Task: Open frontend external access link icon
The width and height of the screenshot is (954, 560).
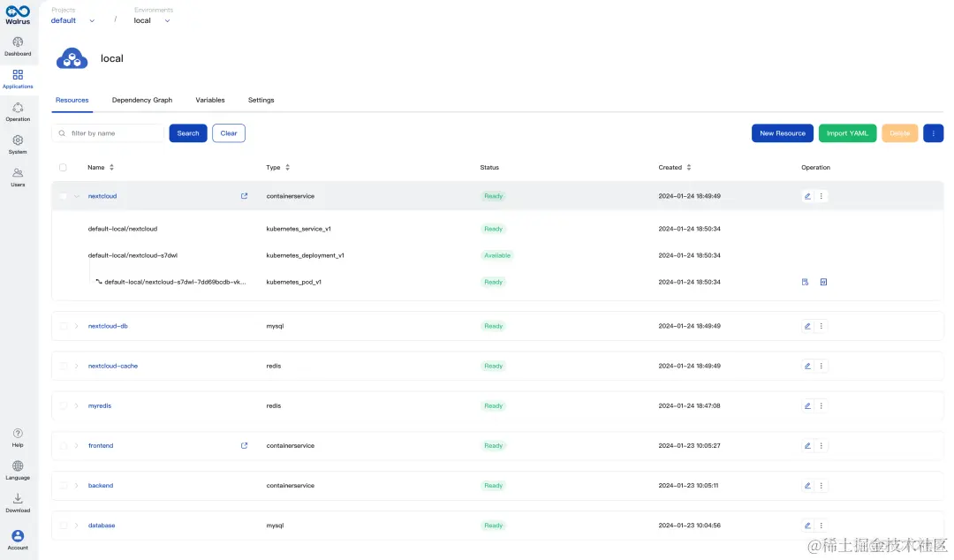Action: [244, 445]
